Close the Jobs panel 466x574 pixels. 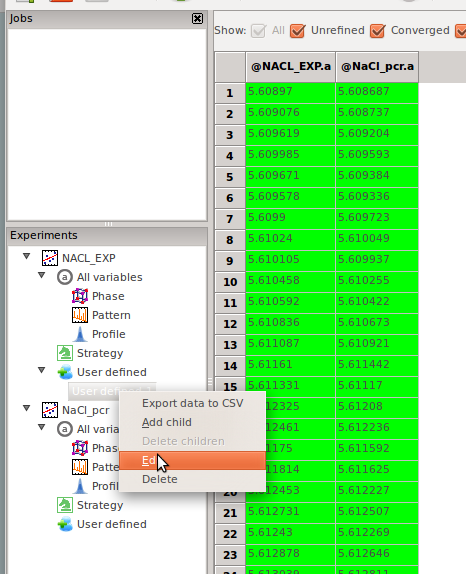[x=197, y=19]
